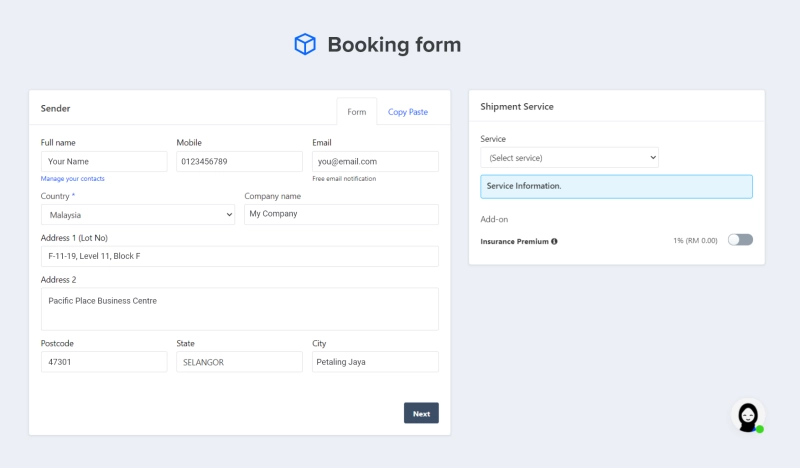This screenshot has width=800, height=468.
Task: Click the City field showing Petaling Jaya
Action: click(x=376, y=362)
